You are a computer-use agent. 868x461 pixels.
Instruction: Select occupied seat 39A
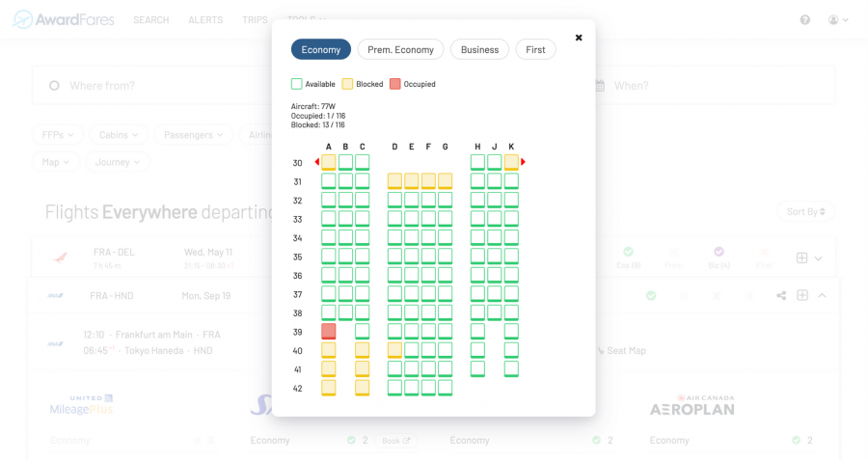pos(329,332)
